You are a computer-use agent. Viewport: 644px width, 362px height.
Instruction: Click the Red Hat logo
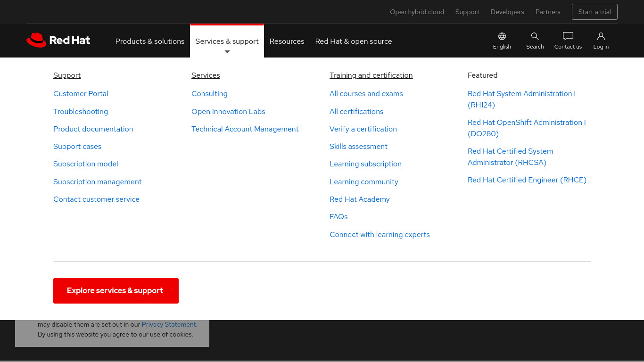tap(58, 40)
